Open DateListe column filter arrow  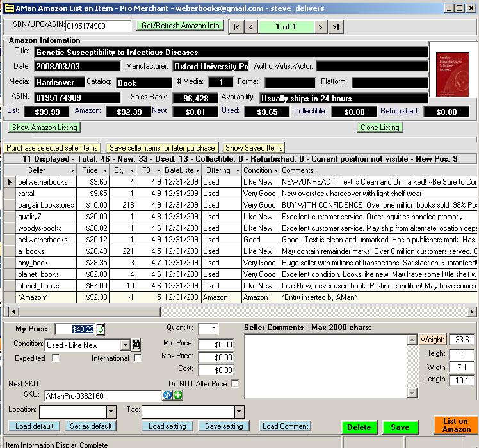pyautogui.click(x=198, y=170)
